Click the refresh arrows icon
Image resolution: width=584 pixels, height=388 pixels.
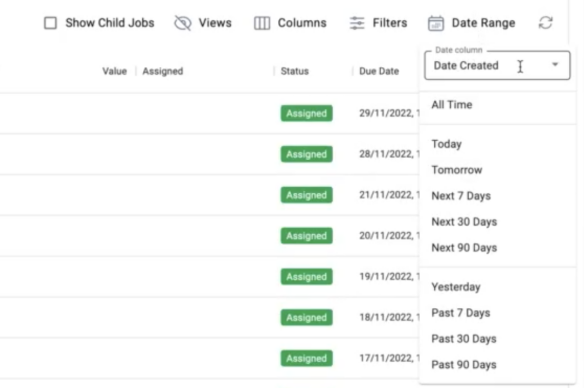(546, 23)
